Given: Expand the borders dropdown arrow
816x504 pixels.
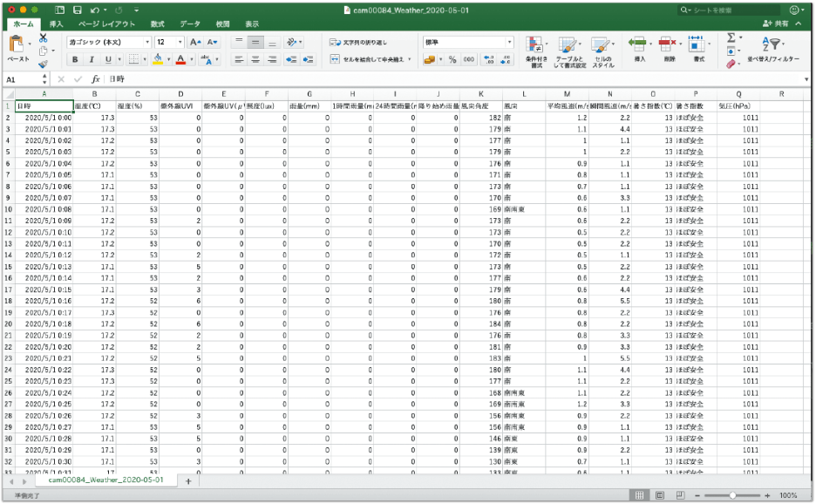Looking at the screenshot, I should 145,60.
